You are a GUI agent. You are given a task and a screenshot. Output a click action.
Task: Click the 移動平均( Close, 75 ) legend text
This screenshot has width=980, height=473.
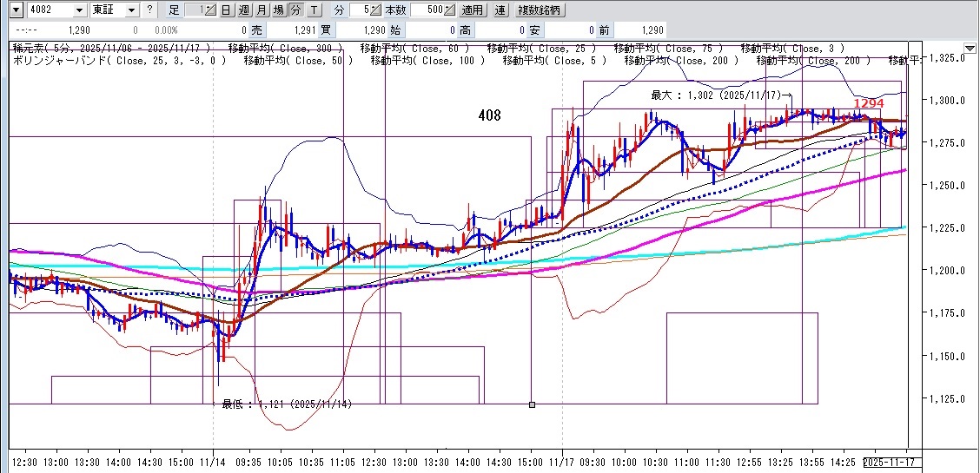668,48
